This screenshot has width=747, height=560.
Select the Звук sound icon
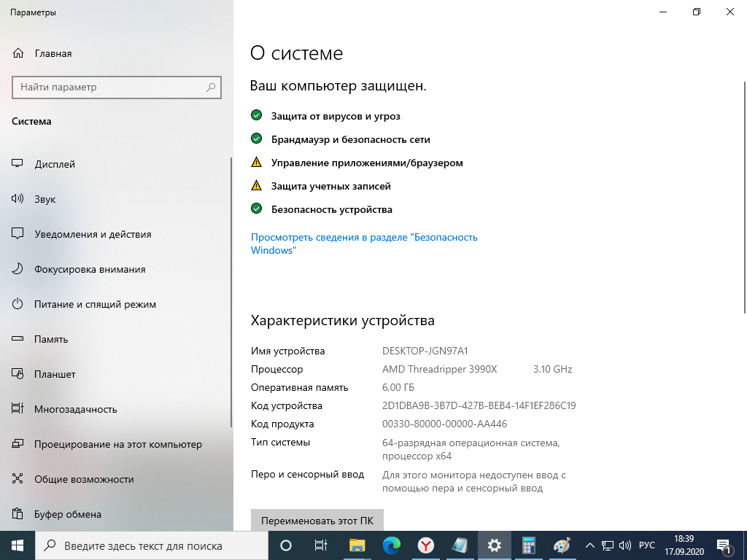(x=18, y=199)
